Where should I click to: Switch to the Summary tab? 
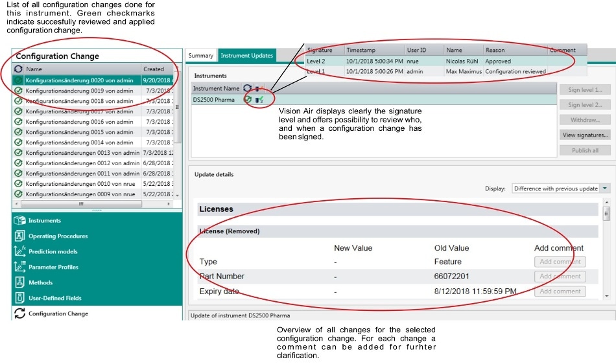(201, 56)
